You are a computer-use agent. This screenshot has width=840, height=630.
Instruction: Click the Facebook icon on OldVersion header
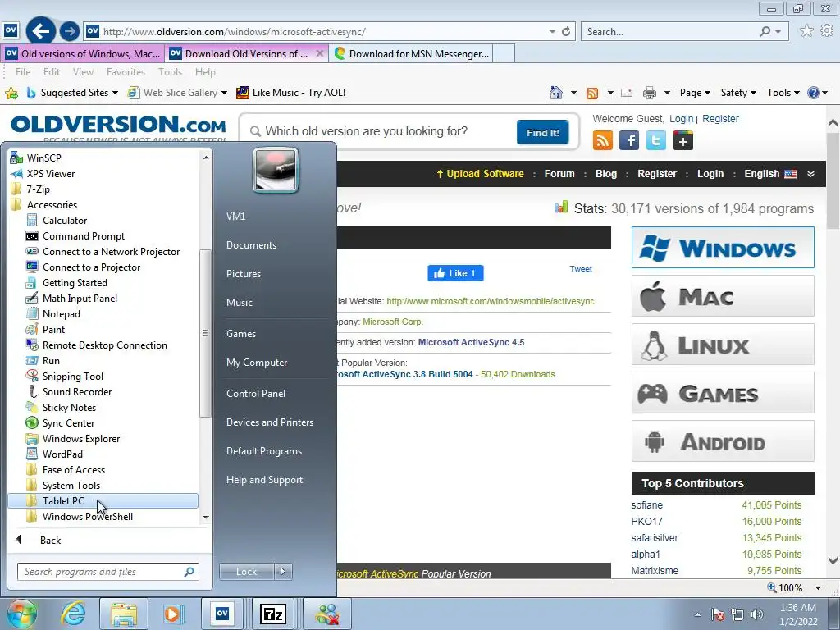point(629,141)
